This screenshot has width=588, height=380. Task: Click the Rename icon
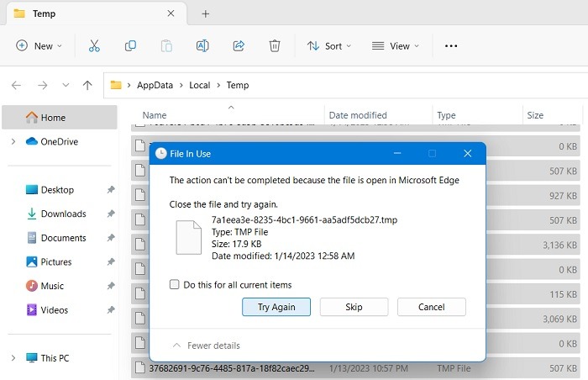(202, 45)
